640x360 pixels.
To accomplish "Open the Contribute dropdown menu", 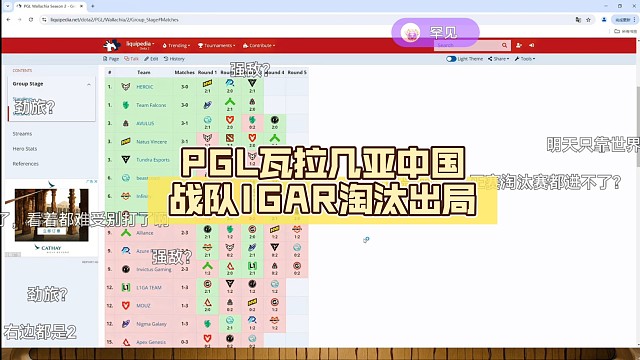I will (x=259, y=45).
